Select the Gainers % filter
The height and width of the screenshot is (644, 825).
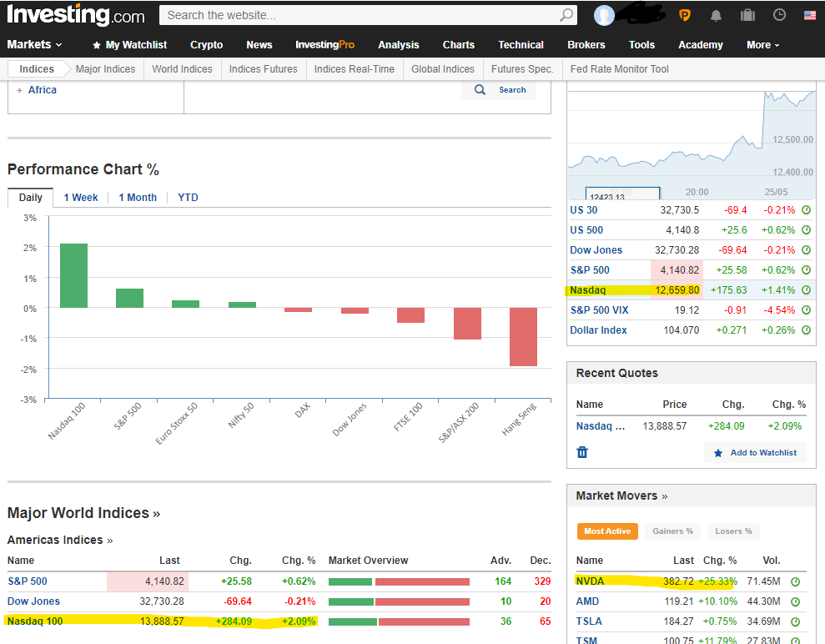point(672,531)
